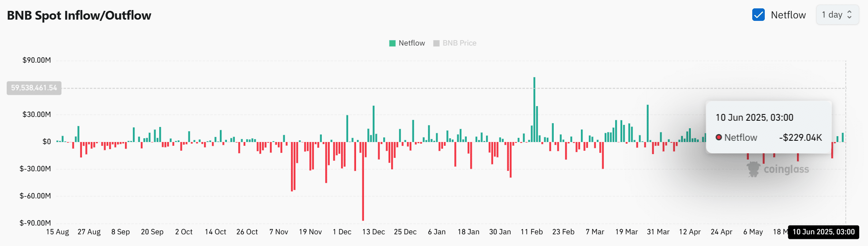Click the 7 Nov date label
Viewport: 868px width, 246px height.
pos(279,232)
